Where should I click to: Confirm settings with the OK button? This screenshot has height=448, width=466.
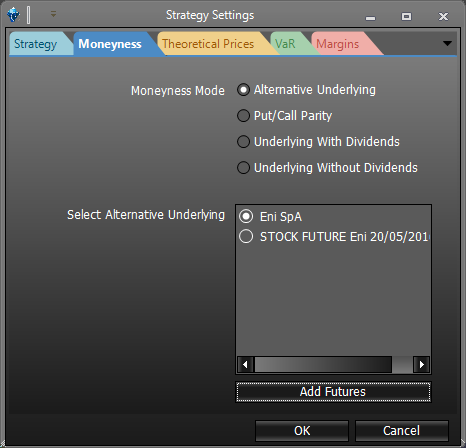click(x=302, y=431)
